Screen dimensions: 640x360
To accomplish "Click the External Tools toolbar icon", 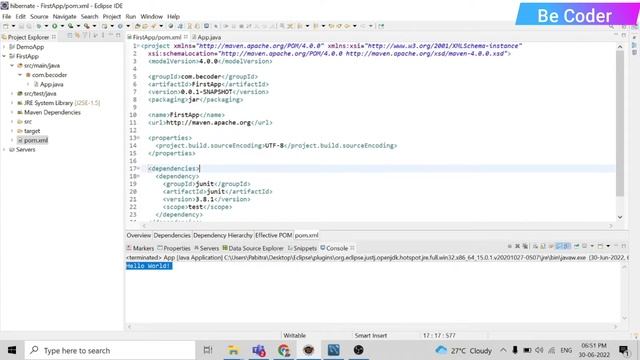I will pos(87,26).
